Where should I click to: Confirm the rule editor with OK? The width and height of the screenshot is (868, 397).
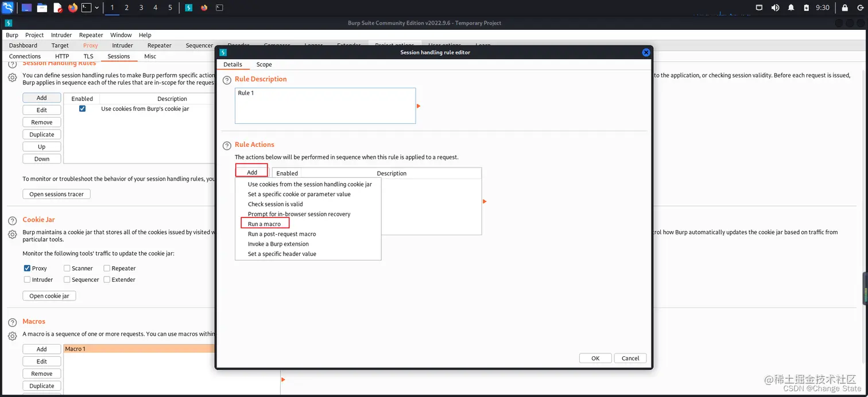pyautogui.click(x=595, y=358)
